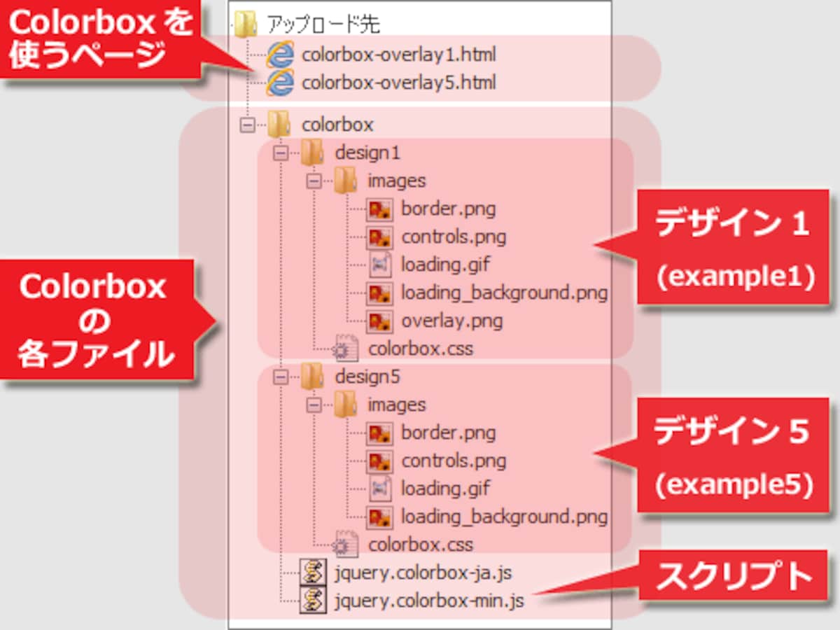Viewport: 840px width, 630px height.
Task: Select the jquery.colorbox-min.js file name
Action: coord(429,601)
